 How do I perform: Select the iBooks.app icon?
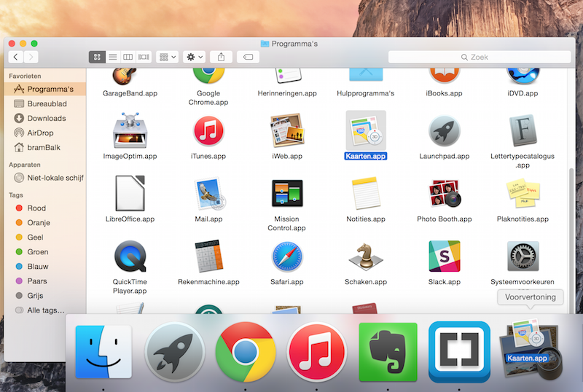[x=445, y=76]
